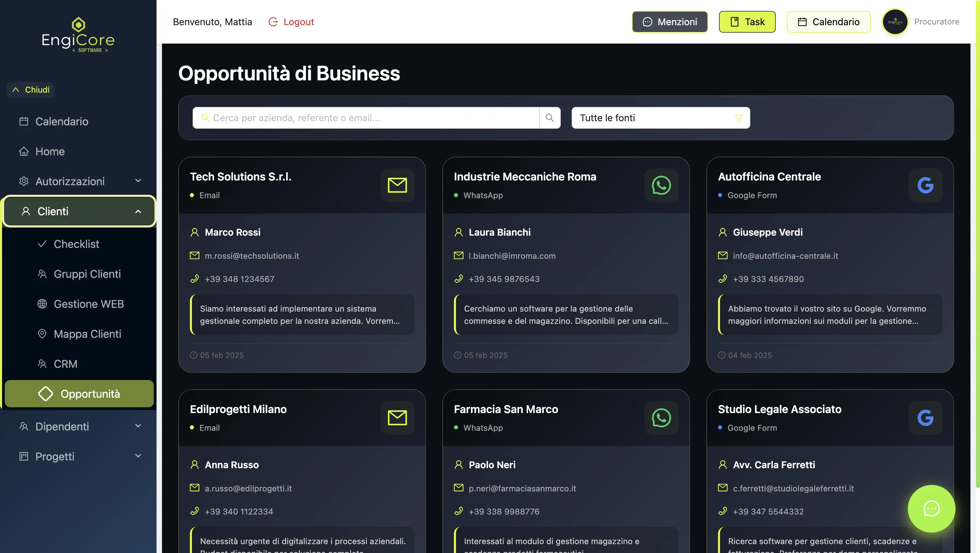Viewport: 980px width, 553px height.
Task: Open the floating chat bubble button
Action: pyautogui.click(x=931, y=508)
